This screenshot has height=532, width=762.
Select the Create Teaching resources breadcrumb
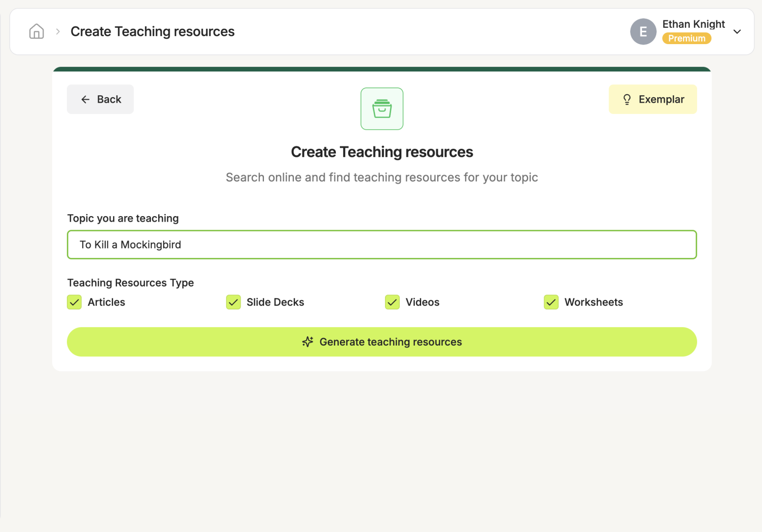point(152,31)
